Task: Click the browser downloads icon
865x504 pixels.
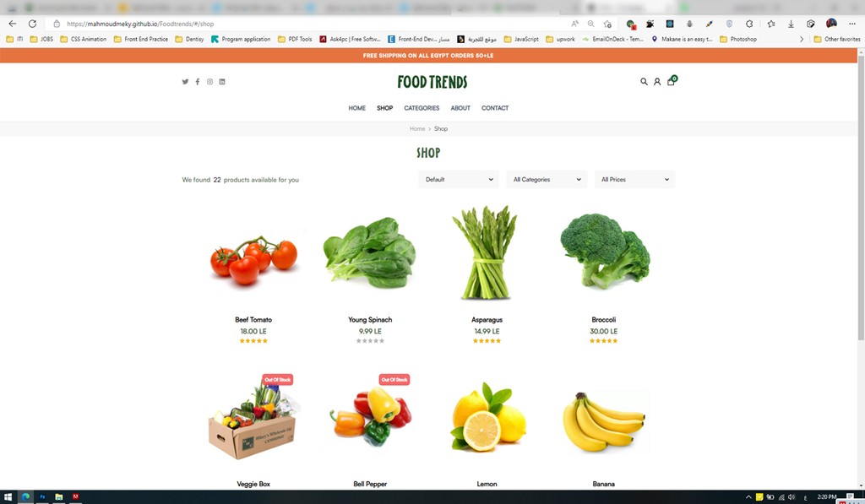Action: point(791,24)
